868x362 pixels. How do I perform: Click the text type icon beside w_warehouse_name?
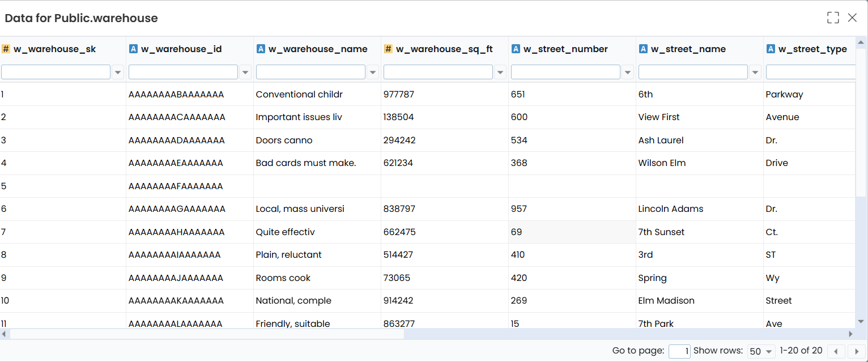tap(261, 49)
